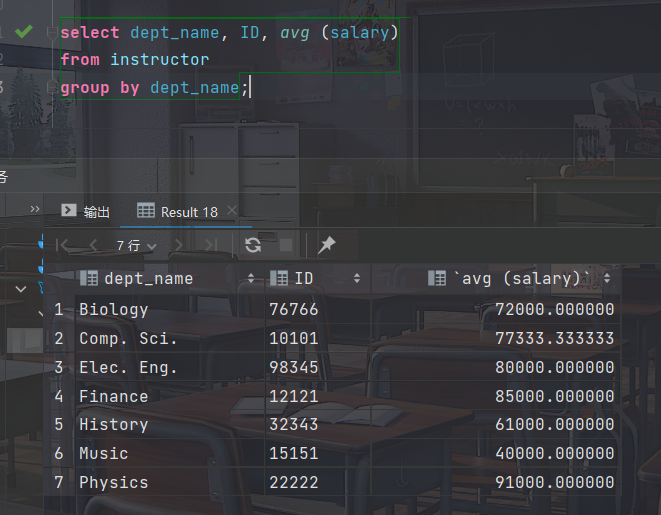Select the Finance cell
This screenshot has height=515, width=661.
click(x=170, y=397)
